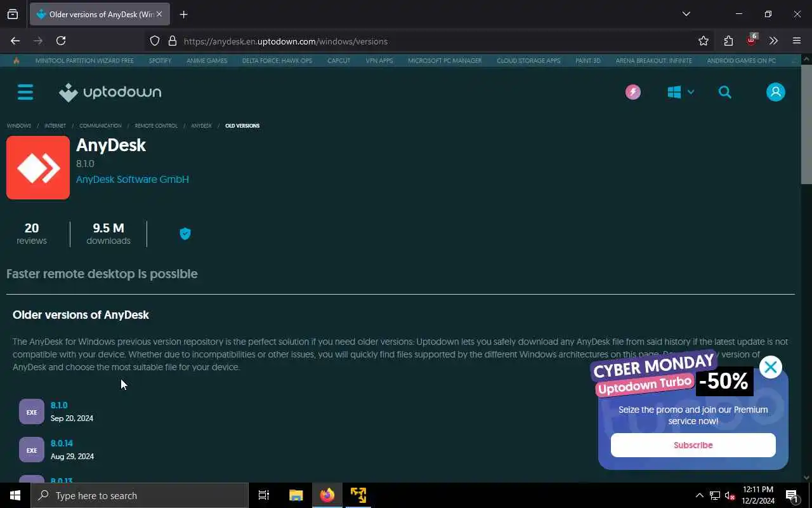
Task: Select the Older versions of AnyDesk tab
Action: tap(100, 14)
